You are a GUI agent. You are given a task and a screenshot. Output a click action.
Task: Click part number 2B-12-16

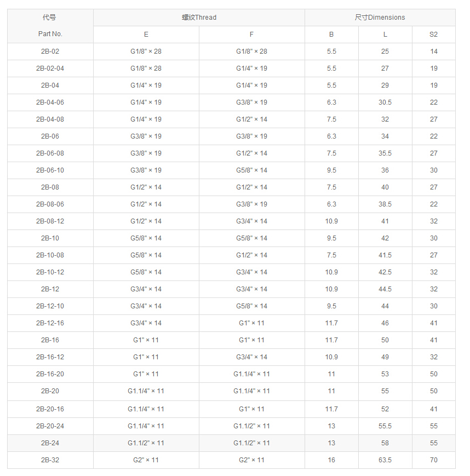click(x=50, y=323)
